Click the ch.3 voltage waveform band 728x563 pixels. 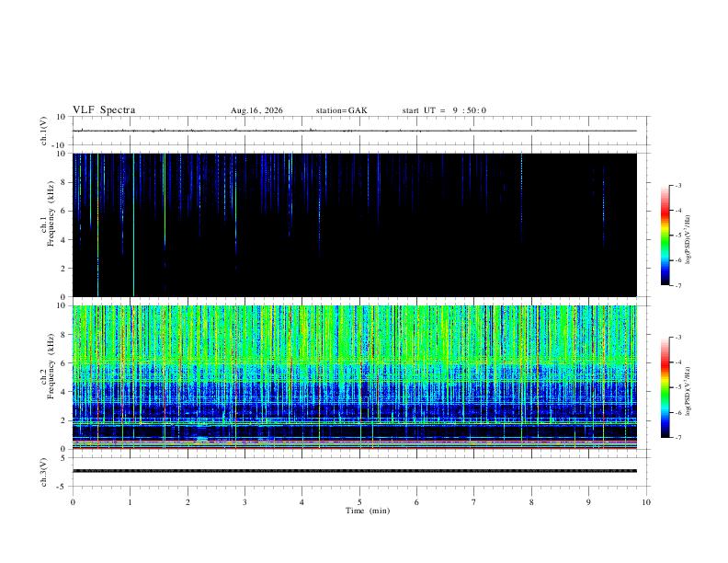[x=354, y=471]
